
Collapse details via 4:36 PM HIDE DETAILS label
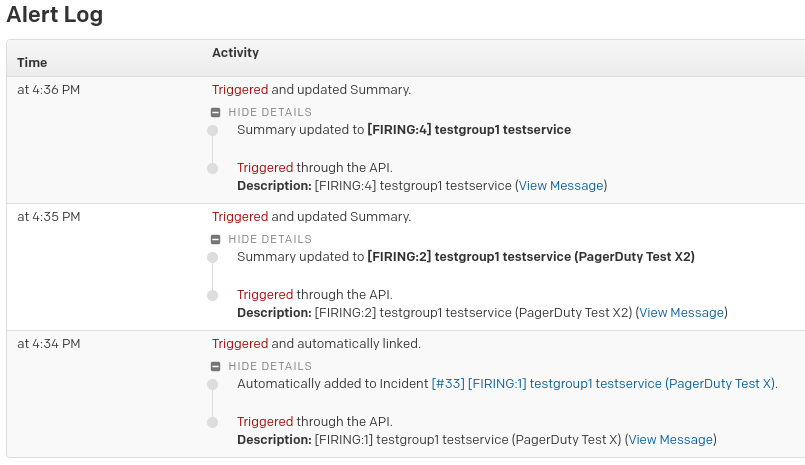coord(270,113)
